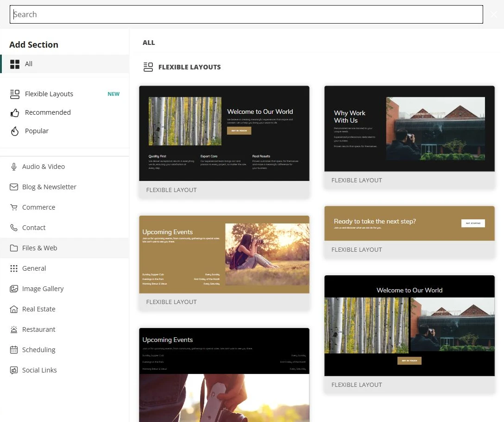
Task: Click the Add Section title
Action: 34,44
